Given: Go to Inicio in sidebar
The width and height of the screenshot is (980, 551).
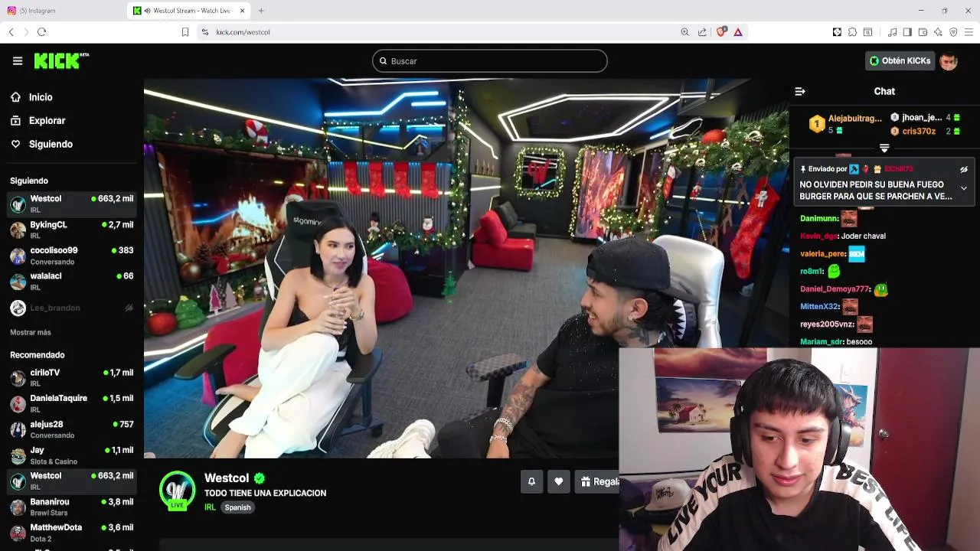Looking at the screenshot, I should [41, 97].
